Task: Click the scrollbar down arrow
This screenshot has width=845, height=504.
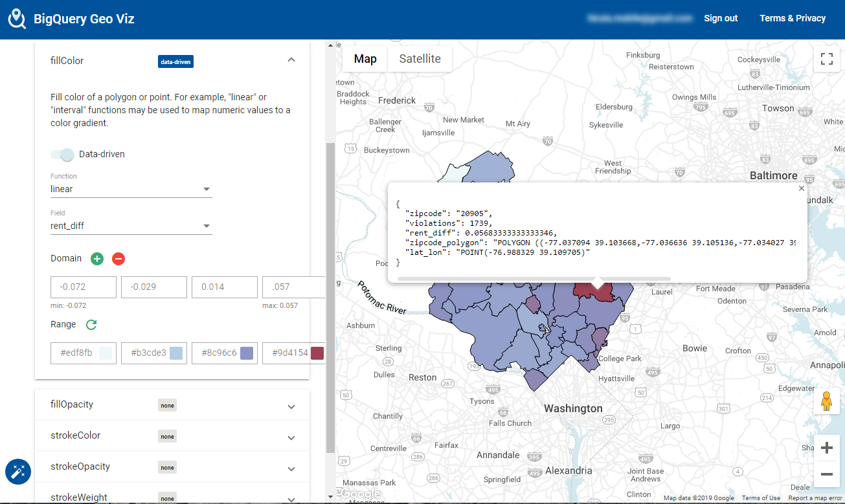Action: click(x=330, y=497)
